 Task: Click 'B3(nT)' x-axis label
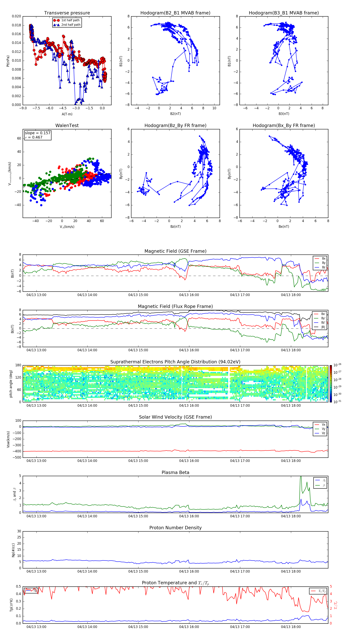(284, 114)
